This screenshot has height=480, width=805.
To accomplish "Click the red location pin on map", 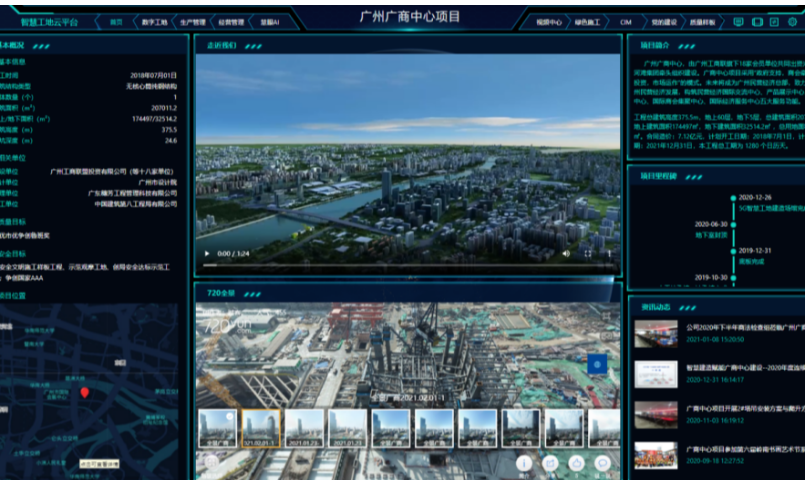I will click(x=85, y=393).
